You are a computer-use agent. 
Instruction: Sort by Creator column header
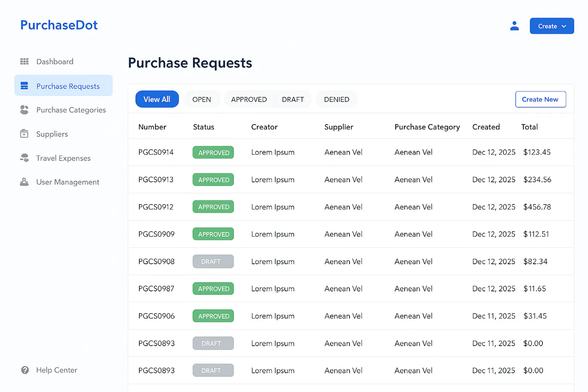click(264, 127)
